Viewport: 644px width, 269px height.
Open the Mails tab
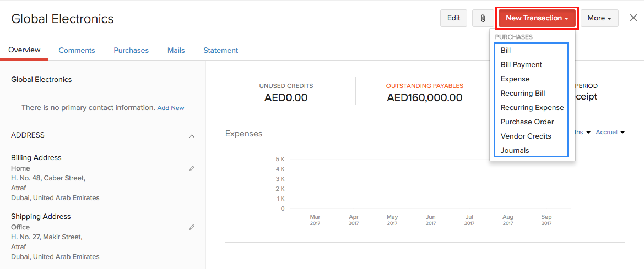click(176, 51)
